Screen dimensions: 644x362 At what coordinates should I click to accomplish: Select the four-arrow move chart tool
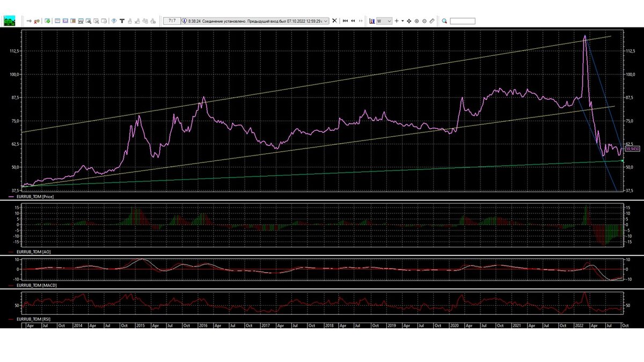click(409, 21)
